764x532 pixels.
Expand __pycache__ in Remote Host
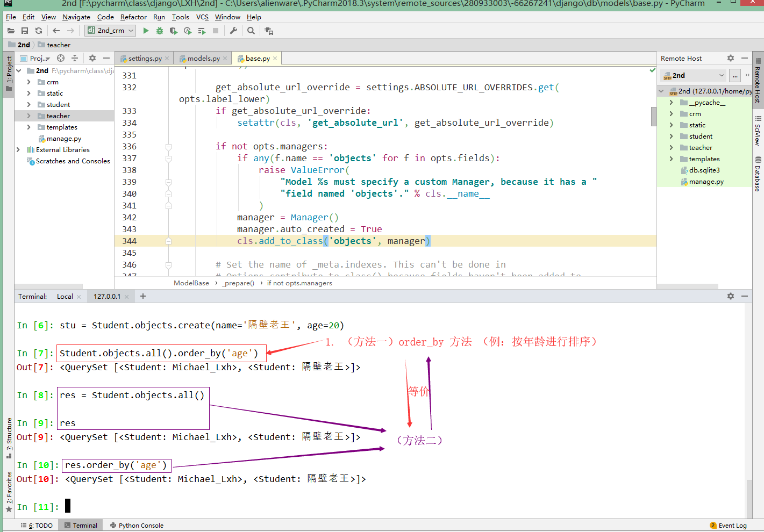[x=672, y=102]
